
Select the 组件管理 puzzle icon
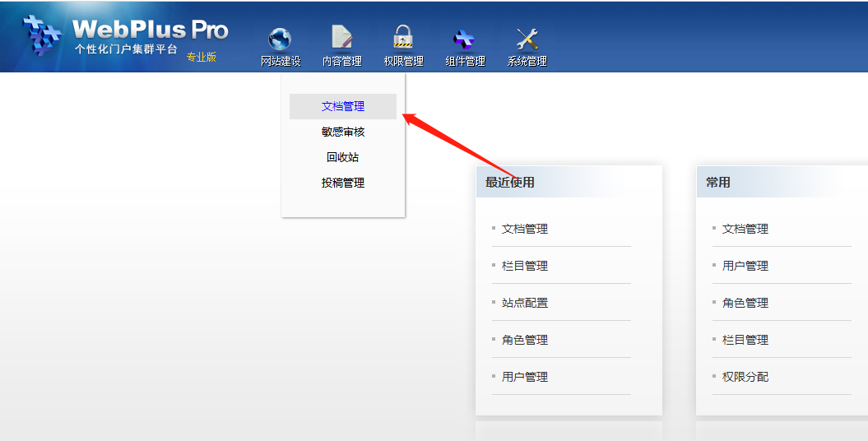point(465,39)
